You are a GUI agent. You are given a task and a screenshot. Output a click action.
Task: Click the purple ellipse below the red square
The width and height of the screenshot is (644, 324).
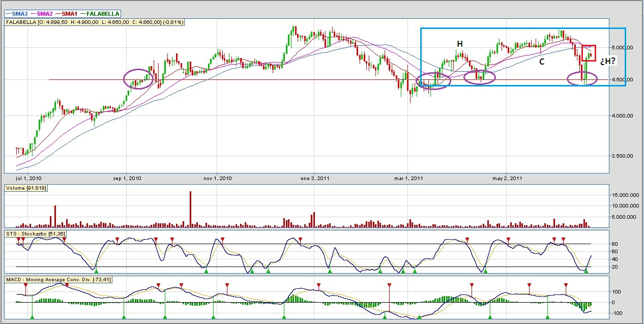[583, 79]
